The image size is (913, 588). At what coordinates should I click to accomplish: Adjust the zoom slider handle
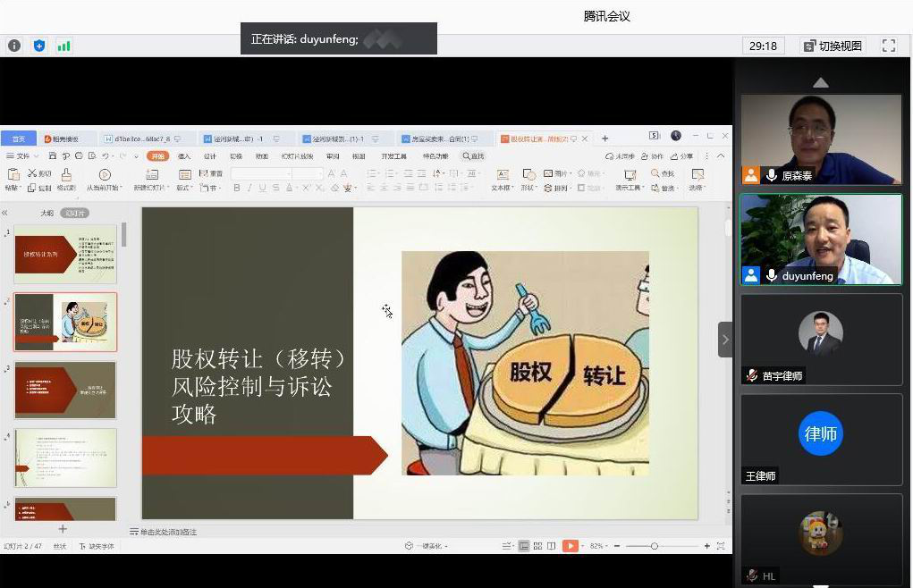pyautogui.click(x=654, y=546)
